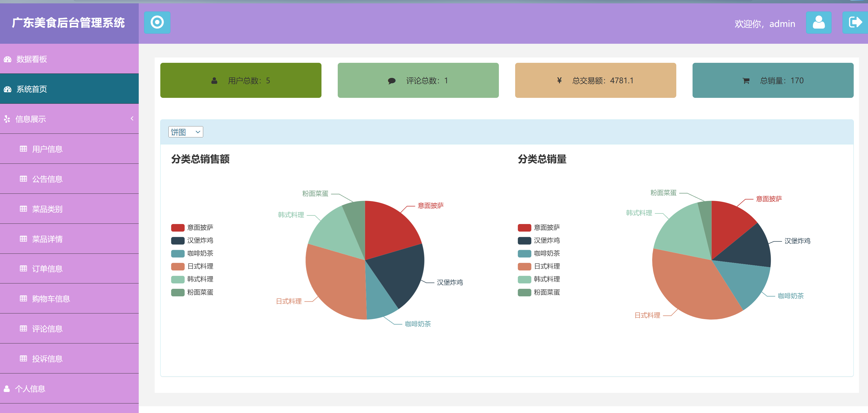Select 系统首页 in the sidebar

point(32,89)
